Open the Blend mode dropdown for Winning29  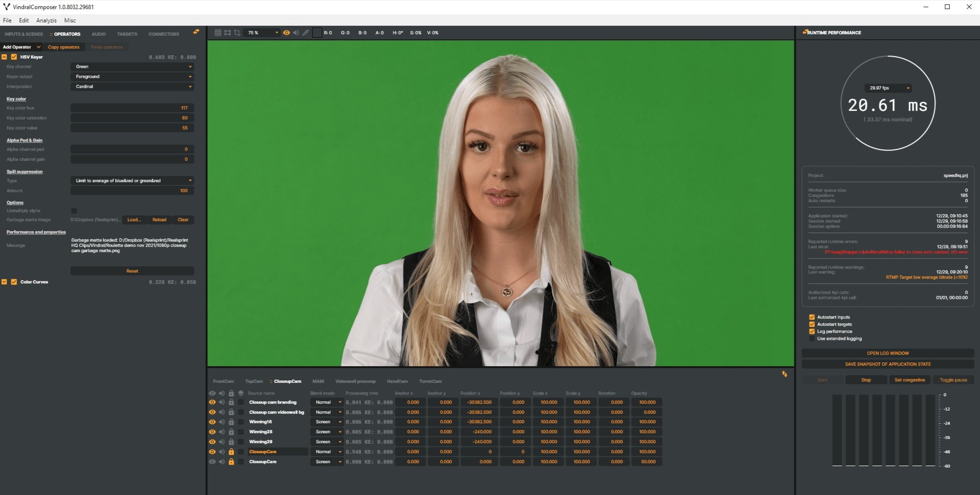[326, 442]
